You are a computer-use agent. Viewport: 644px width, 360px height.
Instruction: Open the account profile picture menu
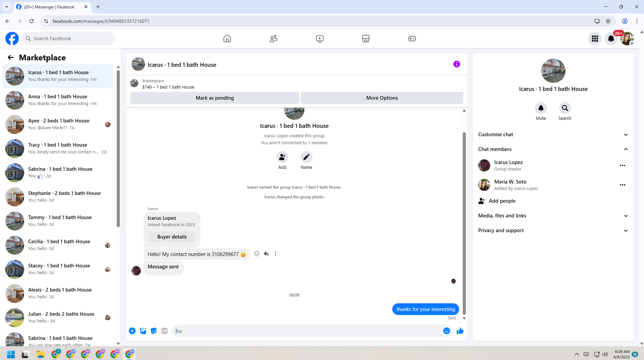[x=627, y=39]
